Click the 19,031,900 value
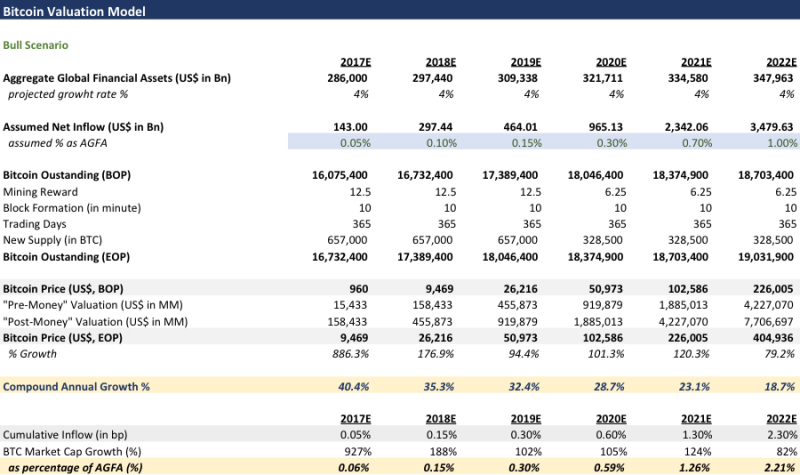The width and height of the screenshot is (800, 475). click(766, 257)
